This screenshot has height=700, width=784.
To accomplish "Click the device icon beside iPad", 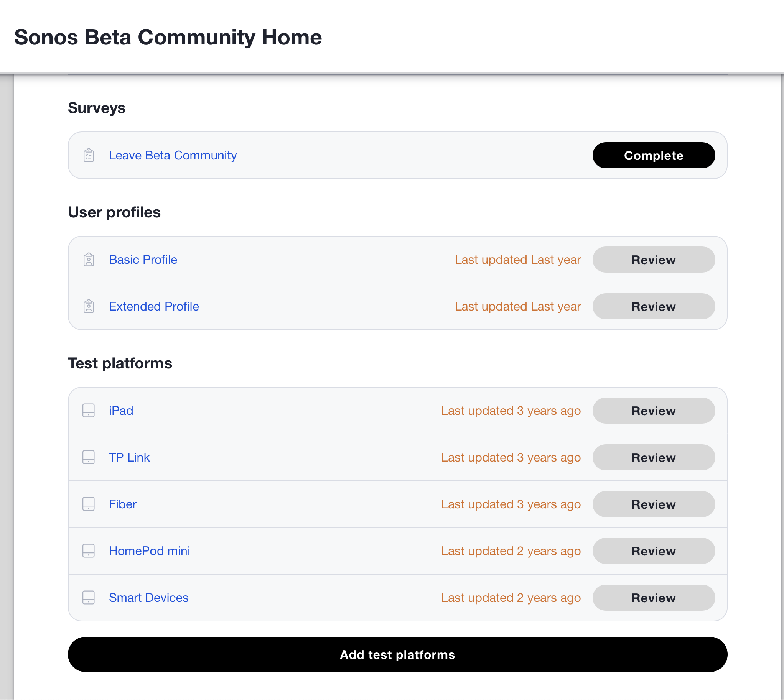I will [89, 411].
